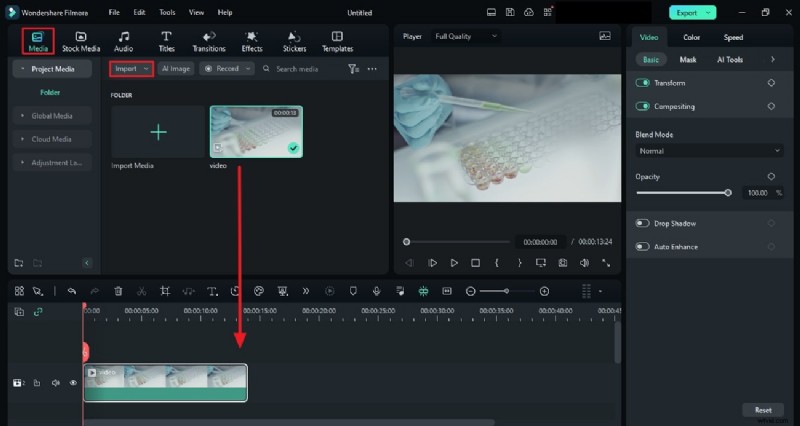The image size is (800, 426).
Task: Turn on Auto Enhance
Action: (642, 246)
